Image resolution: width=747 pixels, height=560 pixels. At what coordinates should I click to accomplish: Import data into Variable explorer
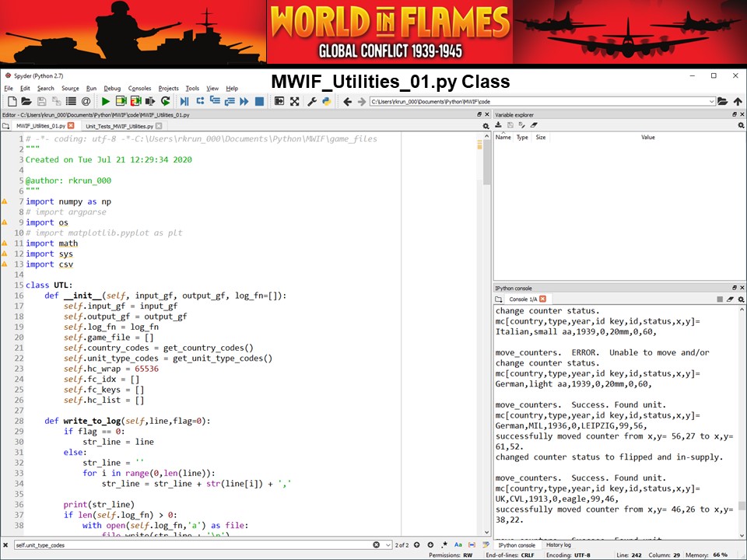(498, 124)
